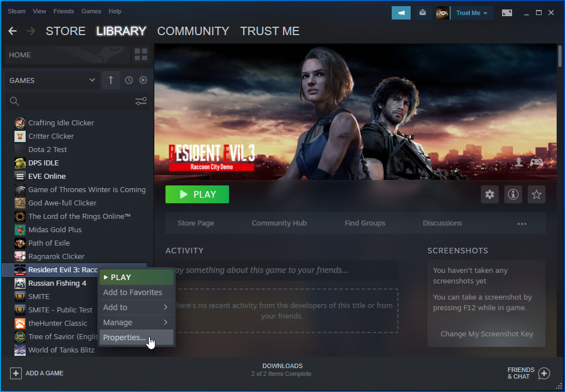Go to the COMMUNITY tab

coord(193,31)
